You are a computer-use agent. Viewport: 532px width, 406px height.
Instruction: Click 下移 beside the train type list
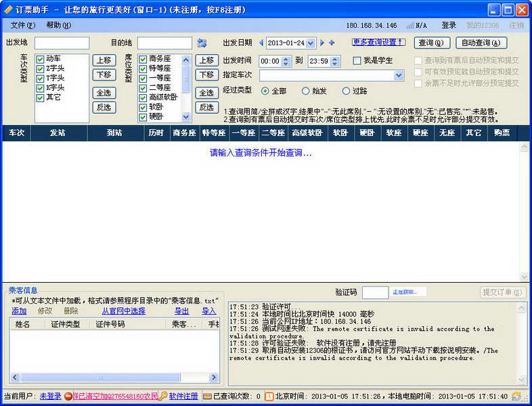(104, 74)
